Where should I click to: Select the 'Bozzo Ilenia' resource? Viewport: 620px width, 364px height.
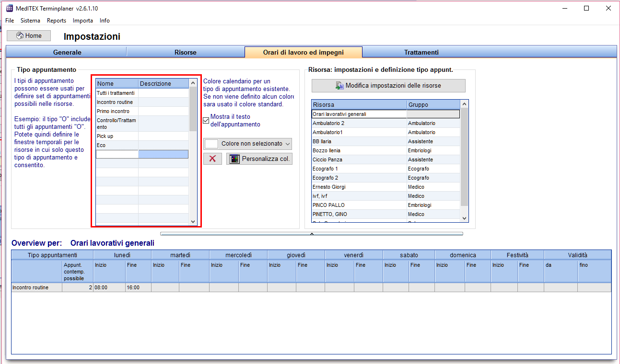[x=386, y=150]
